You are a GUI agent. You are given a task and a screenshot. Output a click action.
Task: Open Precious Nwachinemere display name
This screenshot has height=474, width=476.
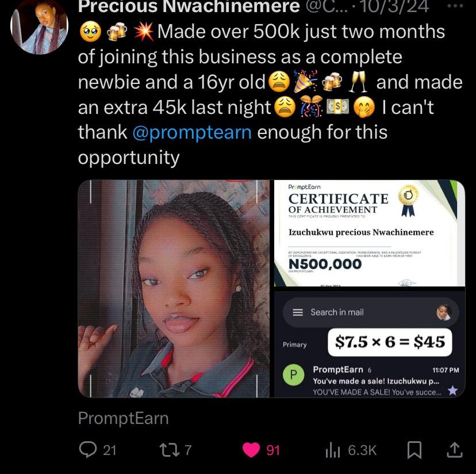189,6
